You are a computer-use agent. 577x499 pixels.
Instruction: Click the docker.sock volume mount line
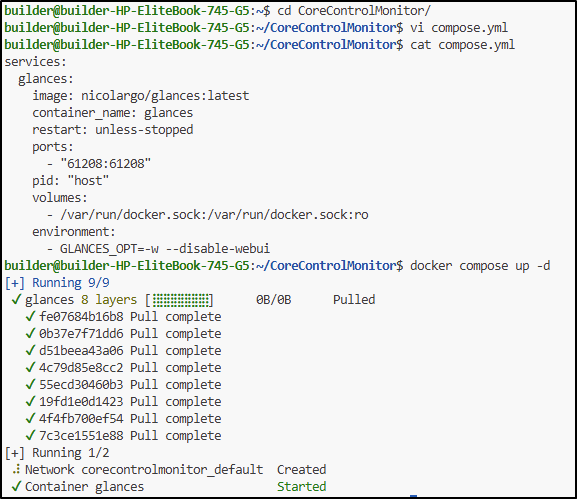[x=208, y=215]
